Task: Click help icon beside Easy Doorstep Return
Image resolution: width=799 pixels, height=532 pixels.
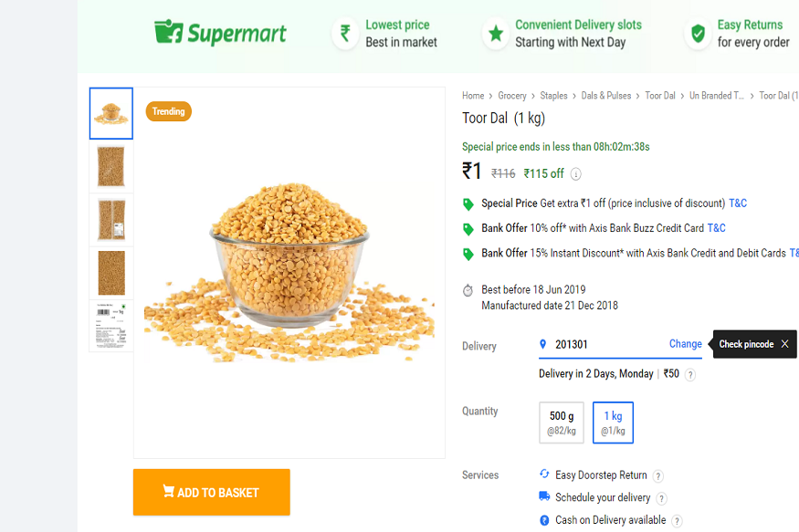Action: (658, 475)
